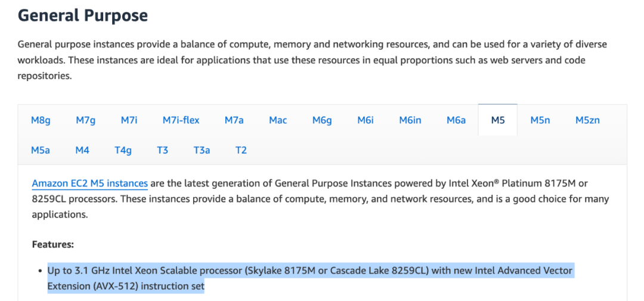644x301 pixels.
Task: Switch to the M7g tab
Action: click(x=85, y=120)
